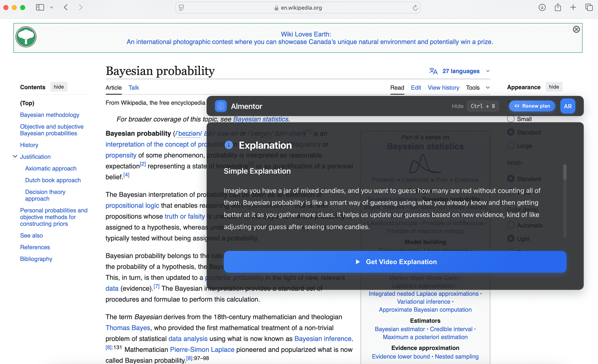Open the Bayesian inference link in text
598x364 pixels.
(323, 338)
